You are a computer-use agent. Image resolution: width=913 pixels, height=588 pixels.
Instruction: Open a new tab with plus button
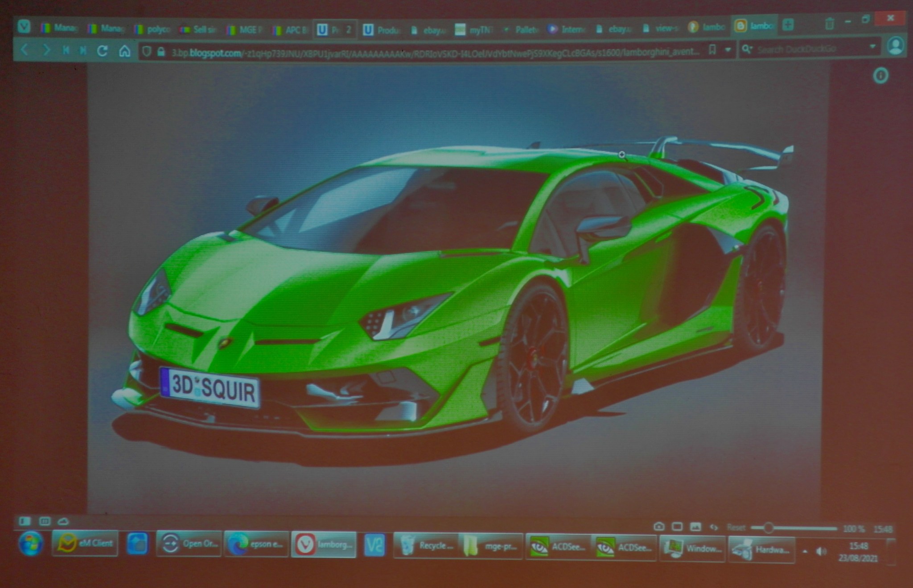pyautogui.click(x=788, y=25)
